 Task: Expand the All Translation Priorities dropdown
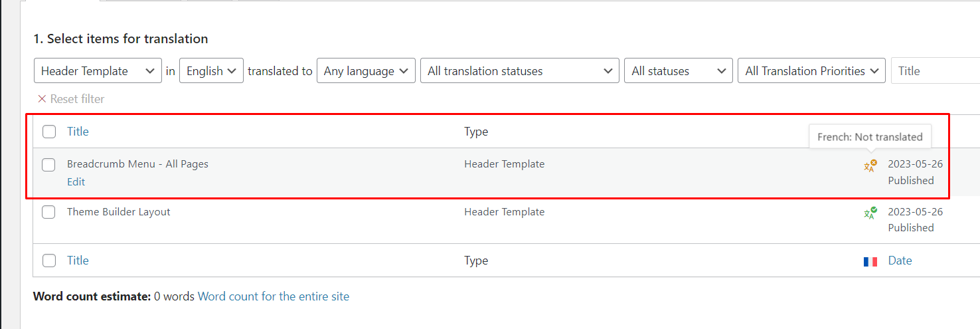(811, 71)
